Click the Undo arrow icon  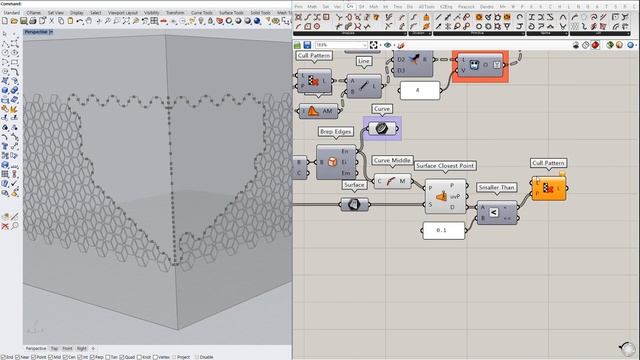(x=80, y=21)
